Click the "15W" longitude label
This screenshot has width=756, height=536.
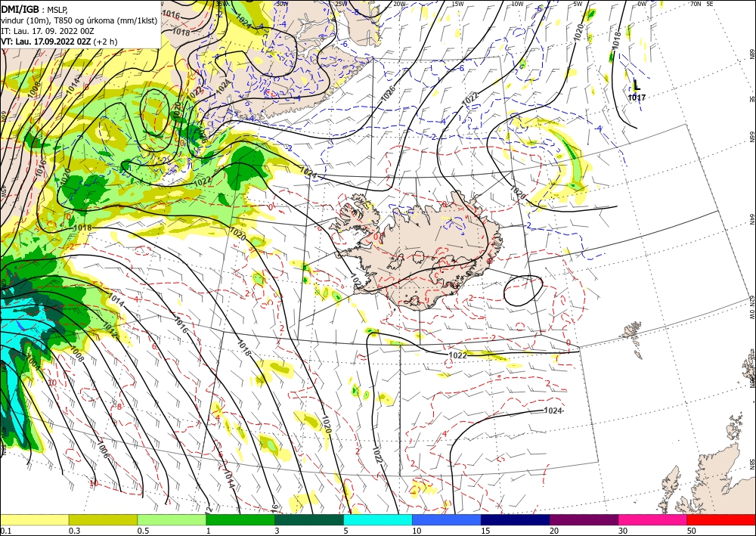pos(457,4)
